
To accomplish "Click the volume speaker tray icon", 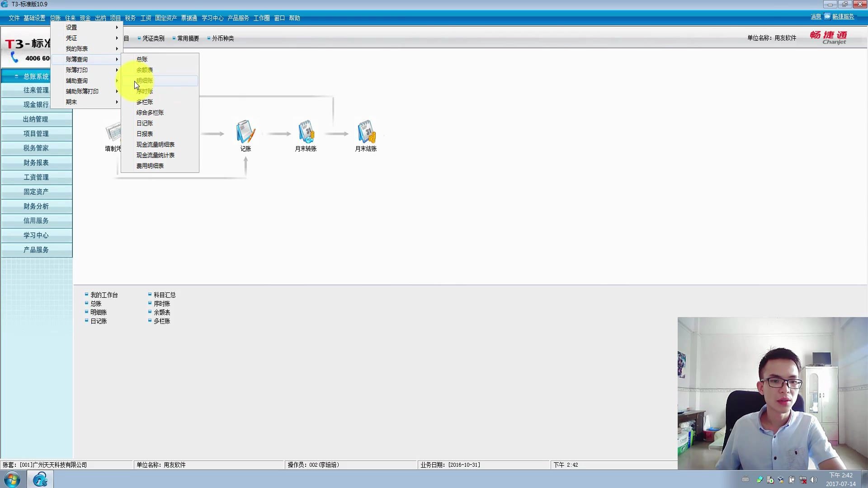I will [x=814, y=480].
